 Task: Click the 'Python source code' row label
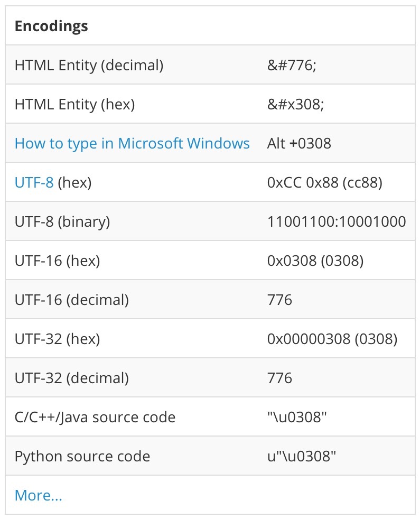coord(82,456)
